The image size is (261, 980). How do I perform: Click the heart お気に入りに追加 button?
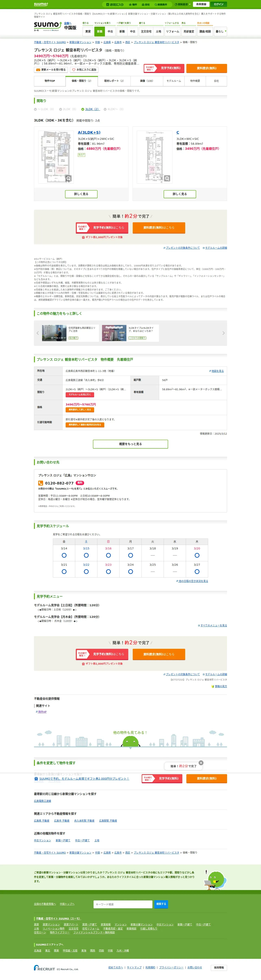coord(84,70)
